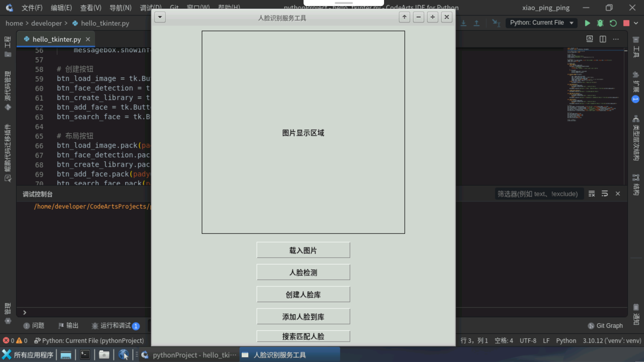Screen dimensions: 644x362
Task: Open more editor actions with ellipsis icon
Action: coord(616,39)
